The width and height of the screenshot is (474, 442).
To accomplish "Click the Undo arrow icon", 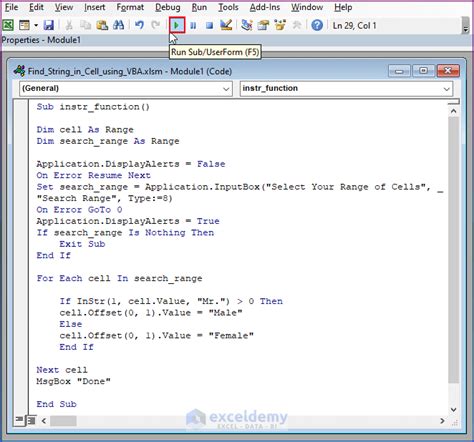I will tap(140, 25).
